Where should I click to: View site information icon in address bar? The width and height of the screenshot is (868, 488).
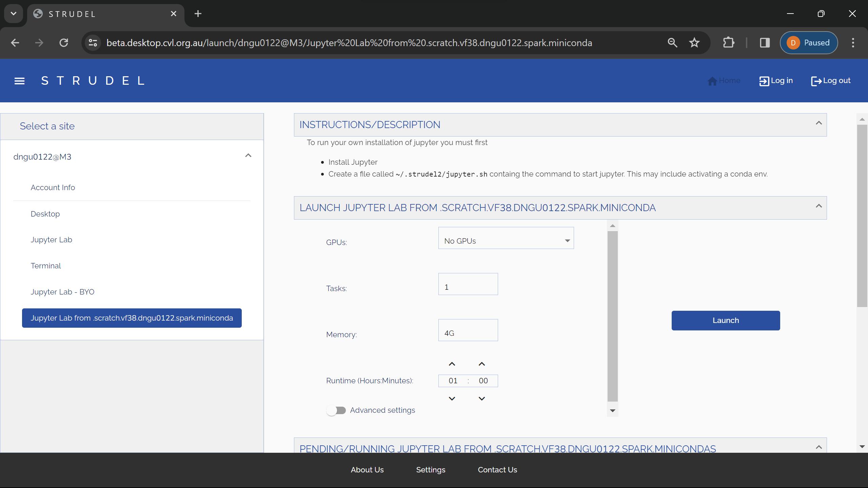93,43
